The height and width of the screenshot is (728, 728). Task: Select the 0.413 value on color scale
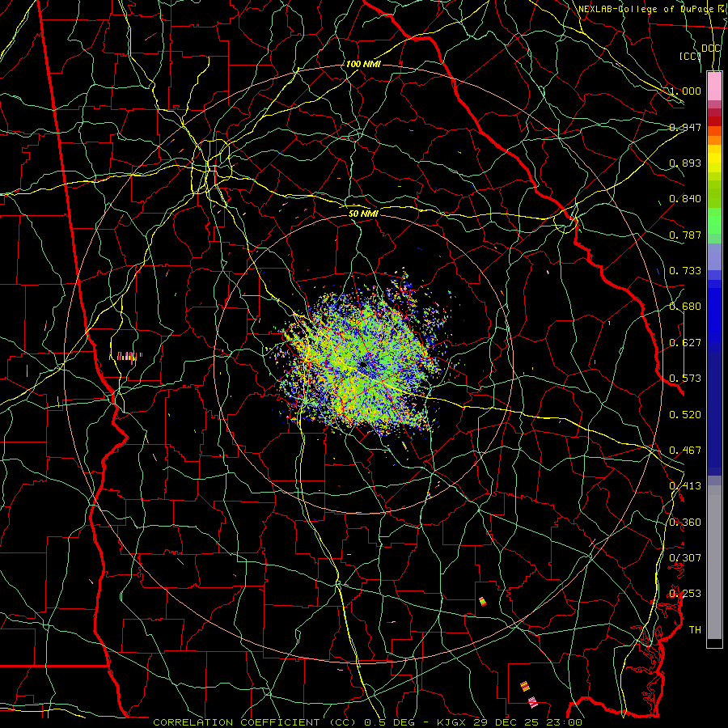pyautogui.click(x=685, y=486)
